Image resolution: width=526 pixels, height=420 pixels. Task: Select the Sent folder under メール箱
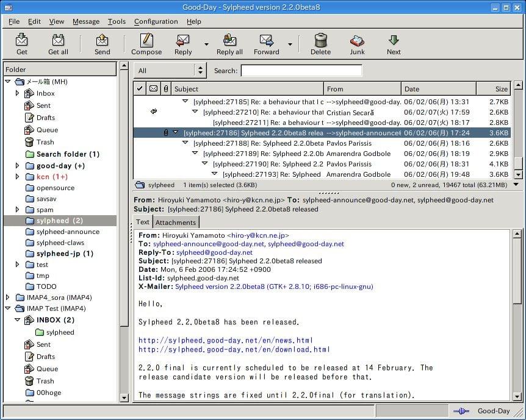43,105
